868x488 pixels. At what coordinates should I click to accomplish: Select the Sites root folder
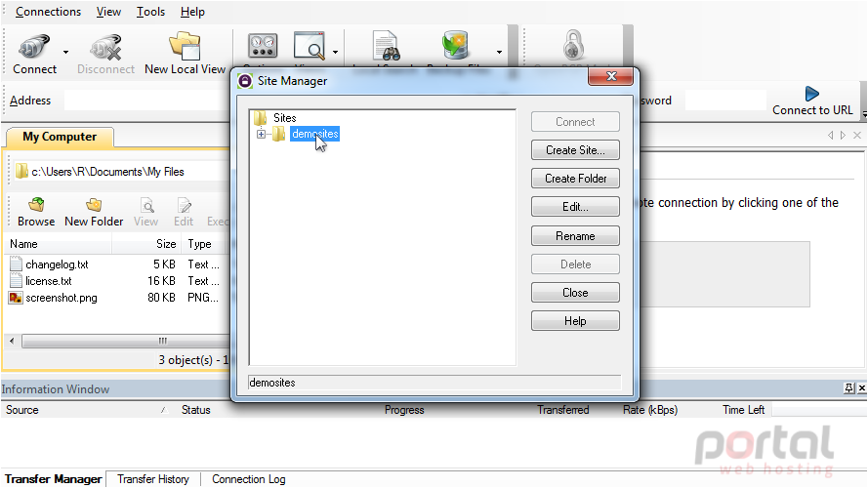(x=284, y=118)
